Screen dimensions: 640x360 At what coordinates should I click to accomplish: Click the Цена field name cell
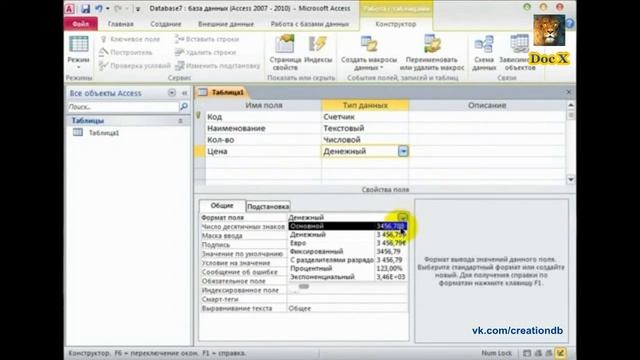point(263,151)
